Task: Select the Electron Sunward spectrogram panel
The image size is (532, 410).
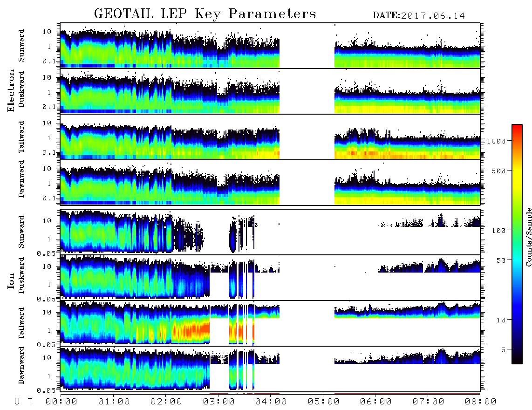Action: 270,46
